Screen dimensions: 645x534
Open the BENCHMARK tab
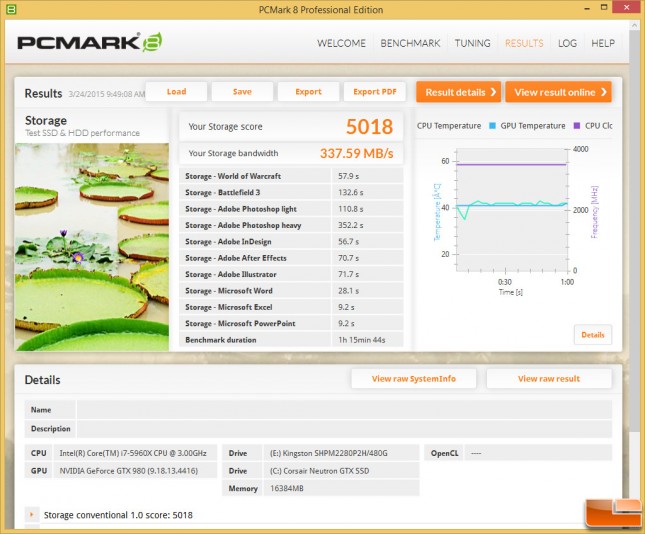[x=410, y=43]
